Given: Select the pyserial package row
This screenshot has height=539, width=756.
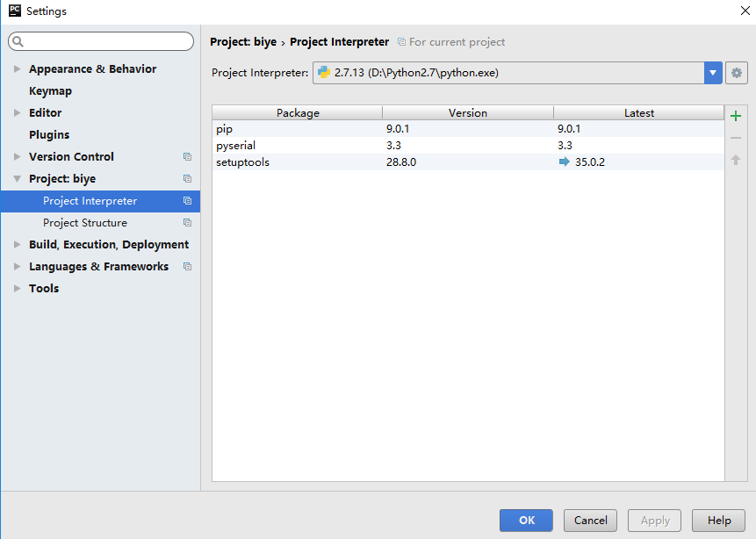Looking at the screenshot, I should click(x=468, y=145).
